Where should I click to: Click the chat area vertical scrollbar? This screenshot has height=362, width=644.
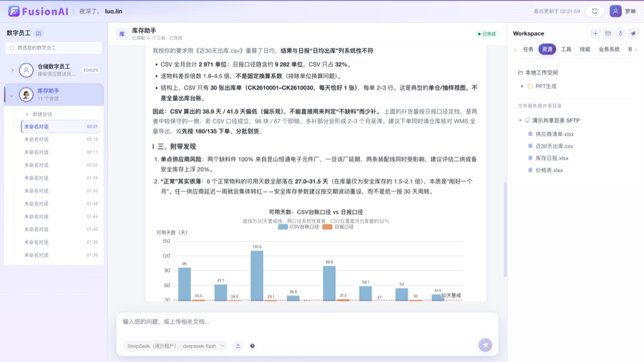point(505,229)
